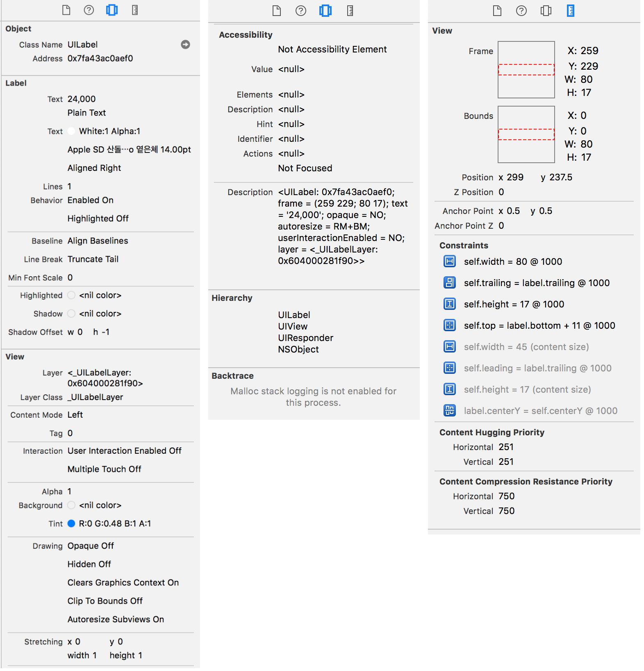This screenshot has height=671, width=644.
Task: Select Object inspector icon above the Frame section
Action: 546,11
